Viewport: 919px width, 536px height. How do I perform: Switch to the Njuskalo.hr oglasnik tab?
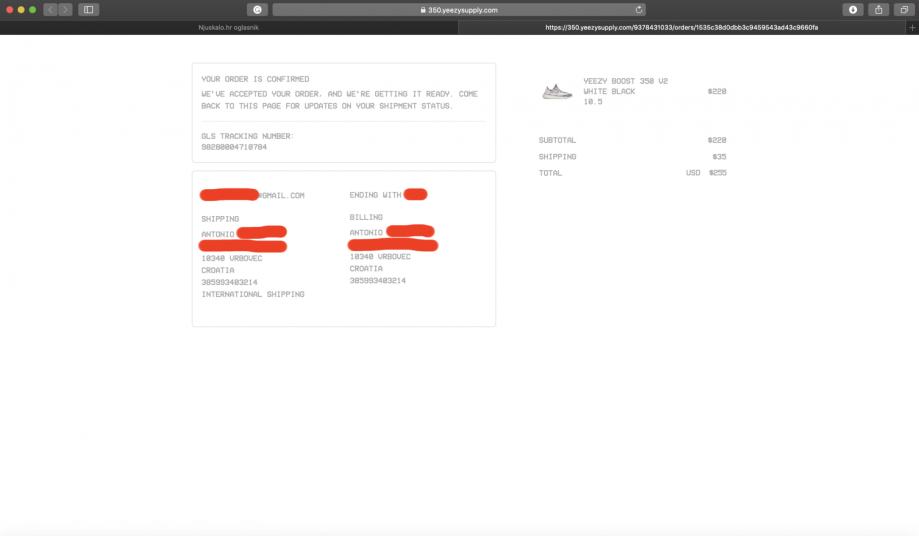coord(229,28)
